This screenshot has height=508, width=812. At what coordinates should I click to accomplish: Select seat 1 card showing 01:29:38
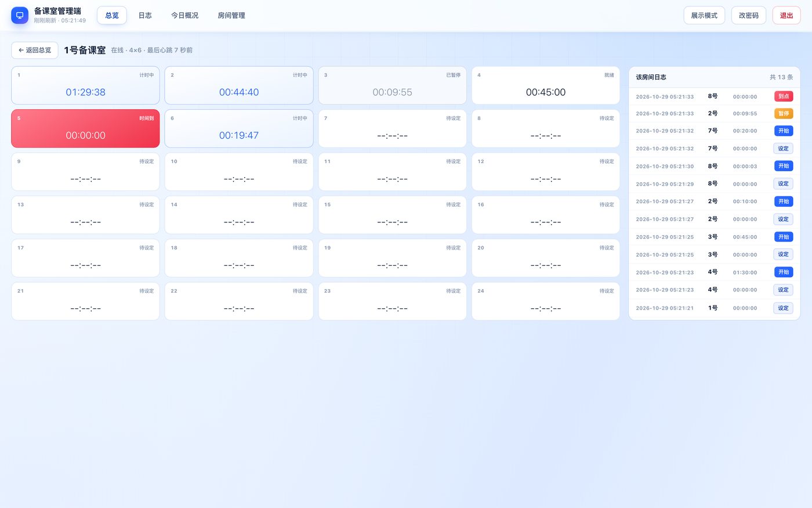(85, 85)
